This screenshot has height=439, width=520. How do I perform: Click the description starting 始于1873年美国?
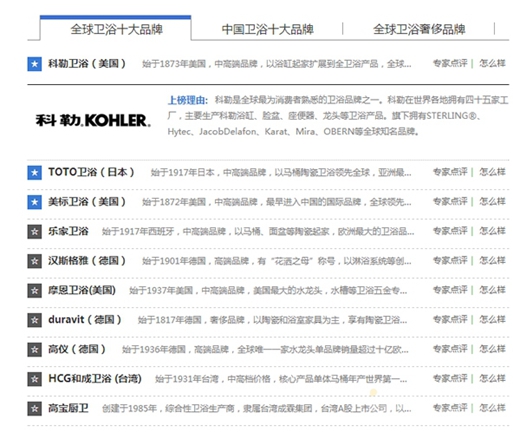277,64
